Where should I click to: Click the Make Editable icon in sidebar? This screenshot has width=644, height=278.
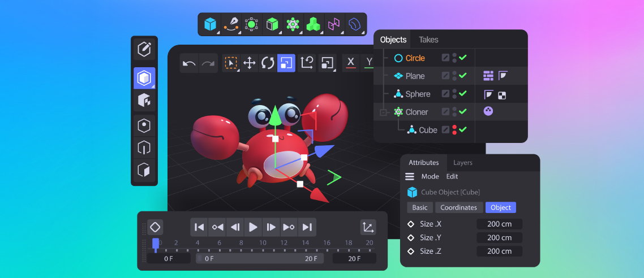pyautogui.click(x=144, y=50)
